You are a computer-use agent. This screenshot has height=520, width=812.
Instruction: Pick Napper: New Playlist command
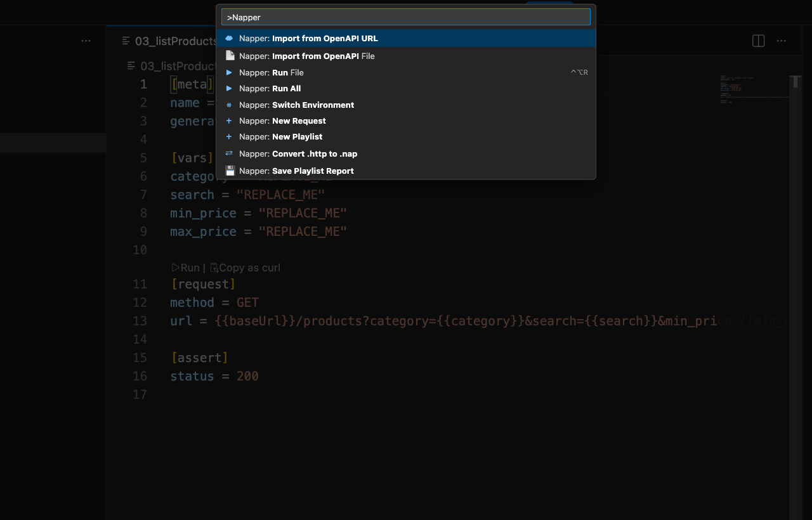406,136
